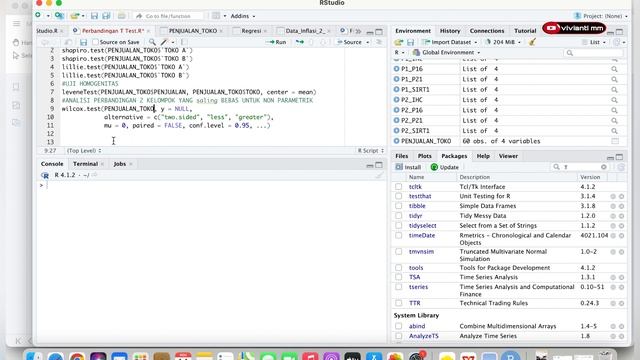Install a new package
This screenshot has width=640, height=360.
tap(408, 167)
